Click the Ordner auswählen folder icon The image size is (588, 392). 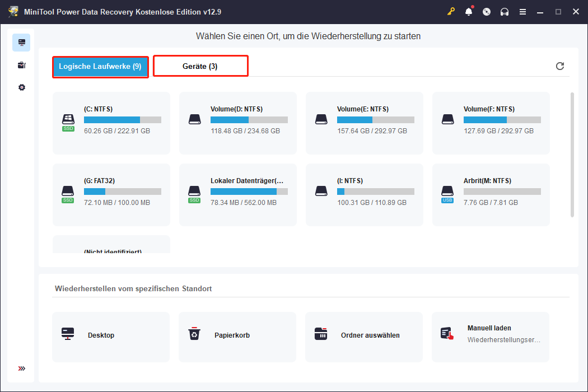coord(321,334)
